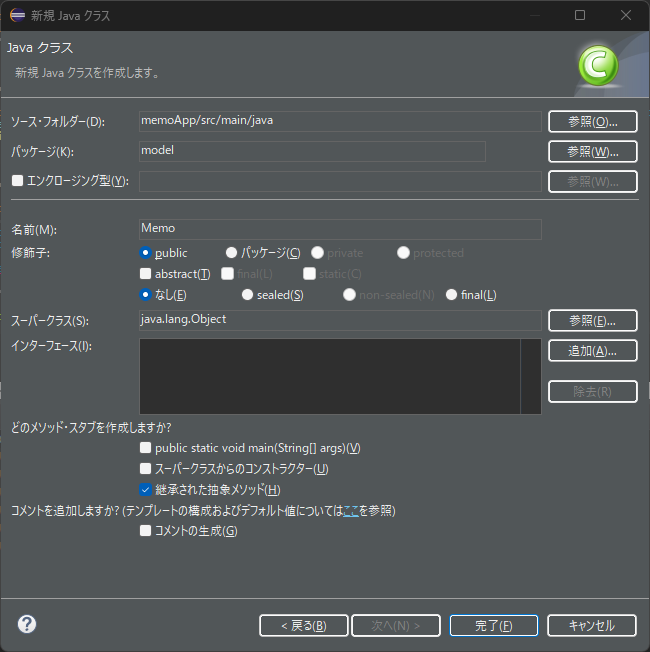Click inside the インターフェース list box
650x652 pixels.
click(x=340, y=376)
